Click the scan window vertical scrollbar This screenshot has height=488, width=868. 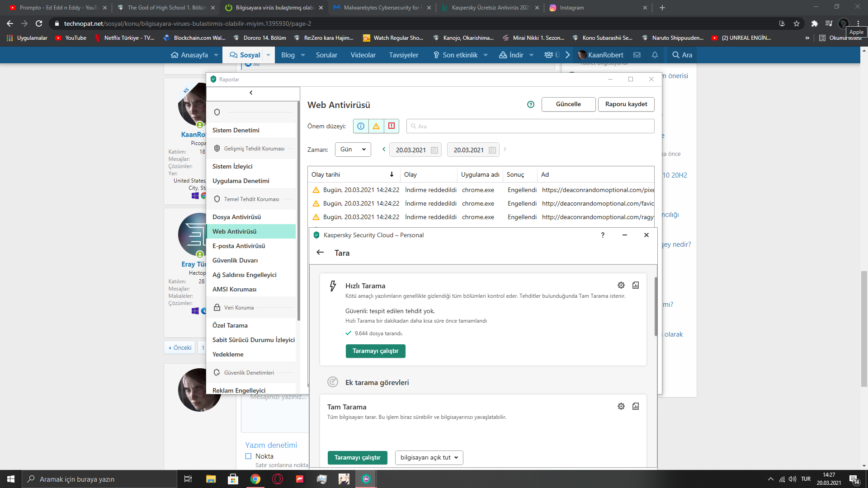[x=656, y=307]
